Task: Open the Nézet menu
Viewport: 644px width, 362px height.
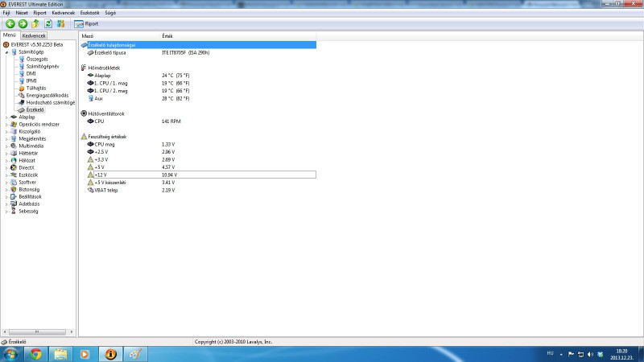Action: (x=22, y=13)
